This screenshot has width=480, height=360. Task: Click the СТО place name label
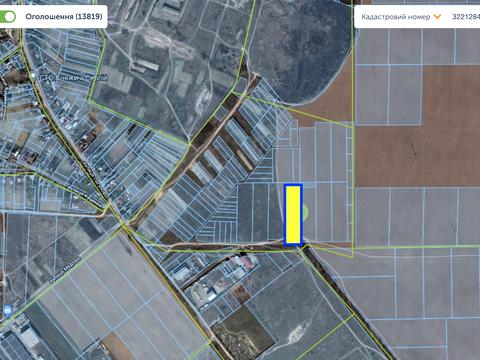pos(74,78)
